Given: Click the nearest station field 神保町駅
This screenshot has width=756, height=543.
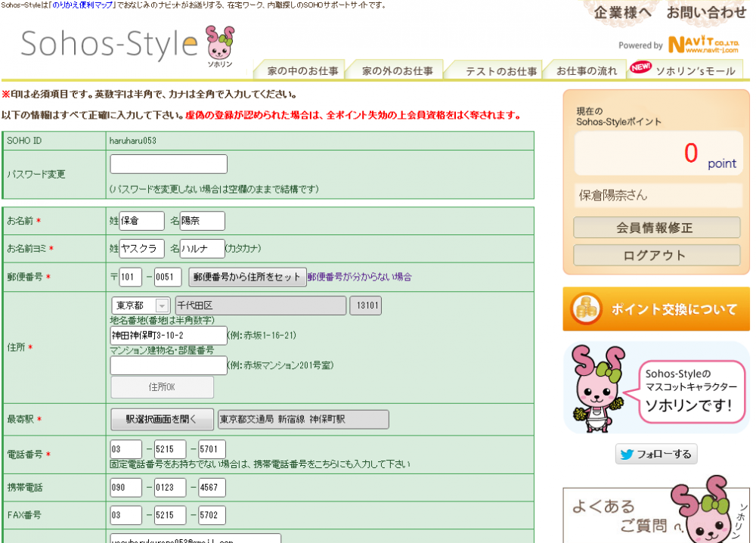Looking at the screenshot, I should pyautogui.click(x=303, y=419).
